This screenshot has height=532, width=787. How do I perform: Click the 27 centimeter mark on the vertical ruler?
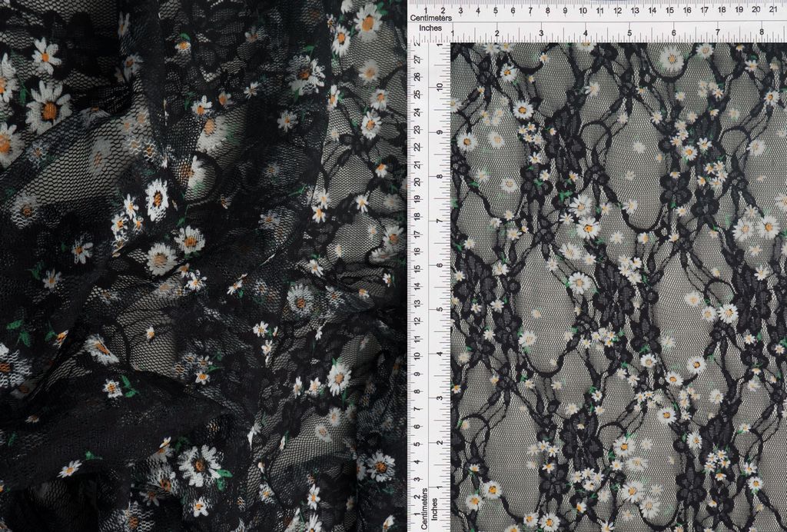pyautogui.click(x=417, y=59)
